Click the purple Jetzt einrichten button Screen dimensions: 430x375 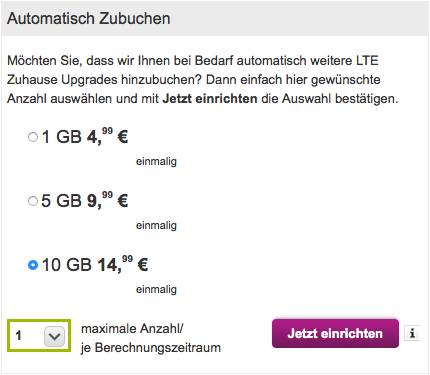click(335, 333)
